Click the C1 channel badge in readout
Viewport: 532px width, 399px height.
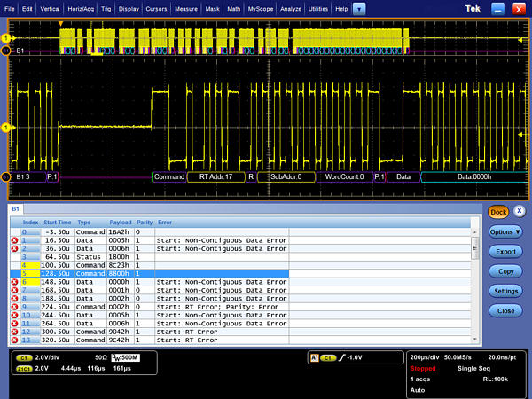pyautogui.click(x=23, y=356)
